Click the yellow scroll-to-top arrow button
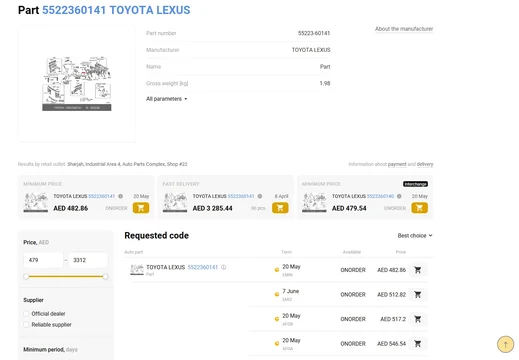This screenshot has height=360, width=519. 505,344
